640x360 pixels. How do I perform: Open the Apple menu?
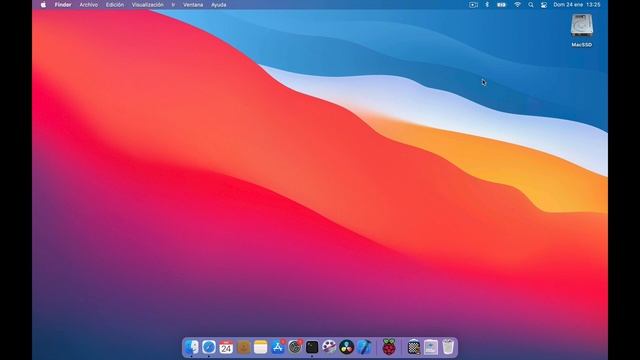click(43, 5)
